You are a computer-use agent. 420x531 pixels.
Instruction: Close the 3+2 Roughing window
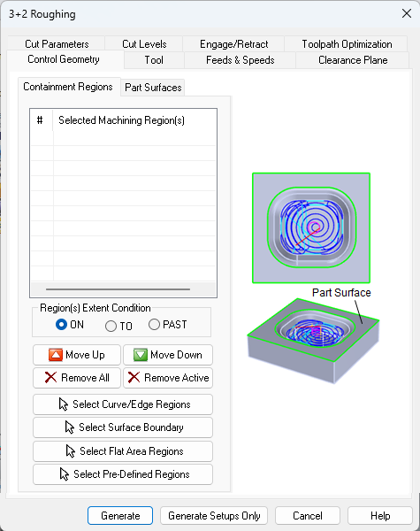click(x=407, y=13)
